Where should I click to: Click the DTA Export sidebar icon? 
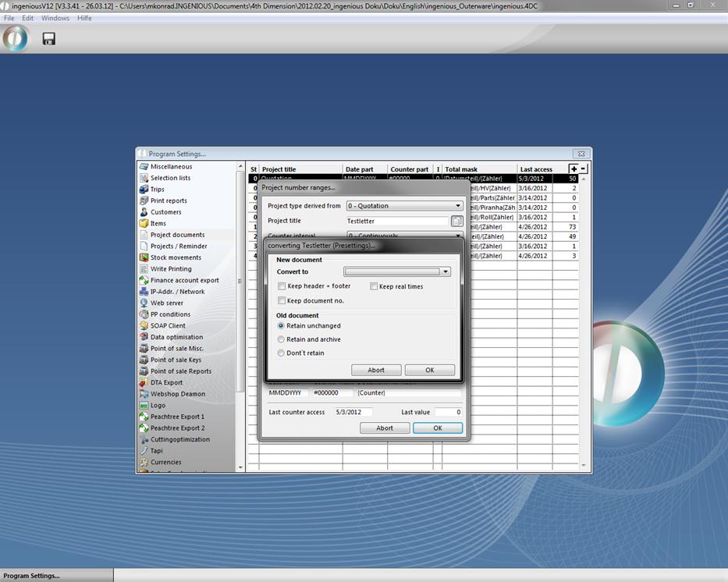pos(144,382)
